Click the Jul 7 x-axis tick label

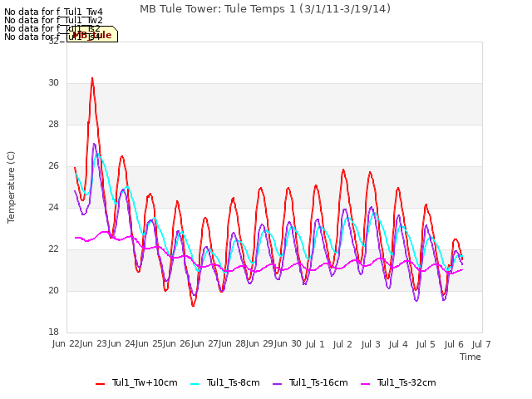tap(481, 344)
